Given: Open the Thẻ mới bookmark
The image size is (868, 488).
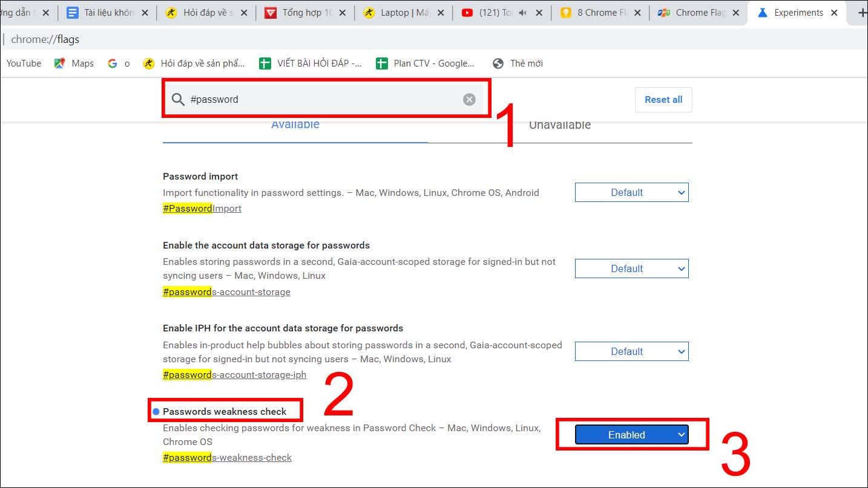Looking at the screenshot, I should [518, 63].
